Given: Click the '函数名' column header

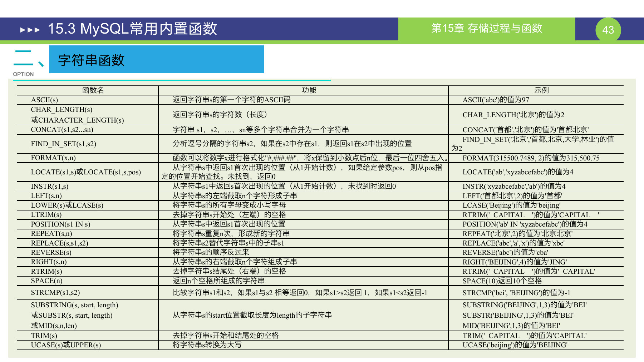Looking at the screenshot, I should tap(93, 90).
